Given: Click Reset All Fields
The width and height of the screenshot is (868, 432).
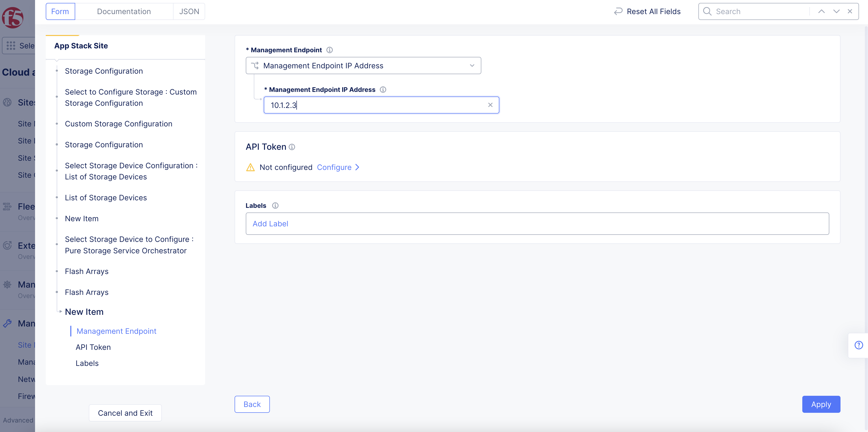Looking at the screenshot, I should [647, 11].
